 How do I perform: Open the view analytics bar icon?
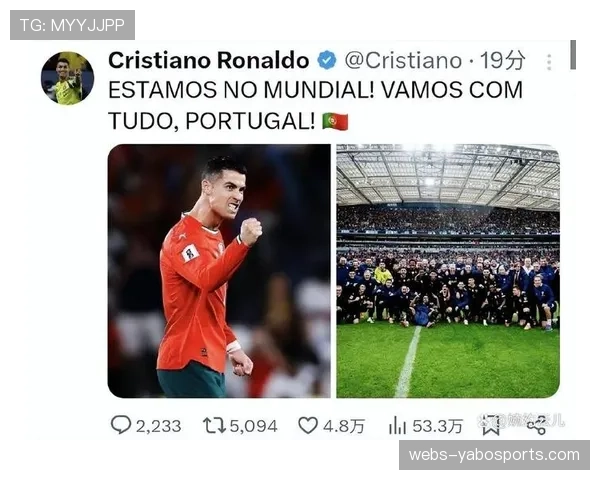[x=397, y=426]
